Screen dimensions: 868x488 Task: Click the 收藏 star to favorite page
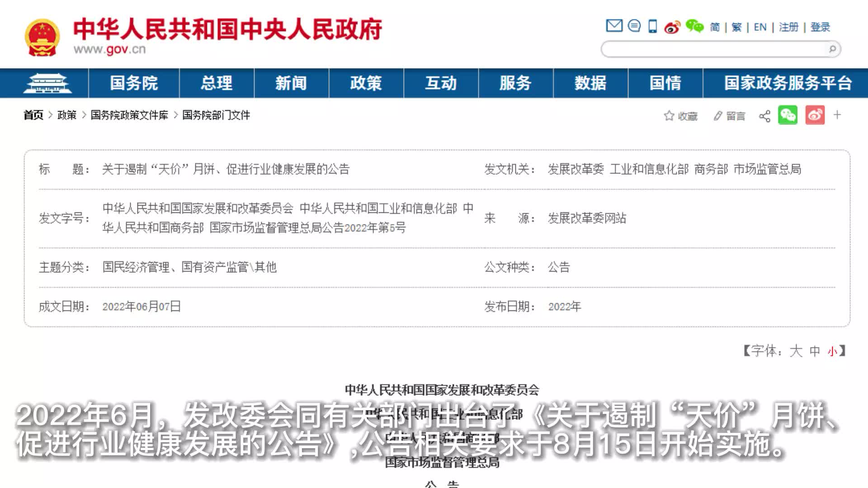pos(669,116)
